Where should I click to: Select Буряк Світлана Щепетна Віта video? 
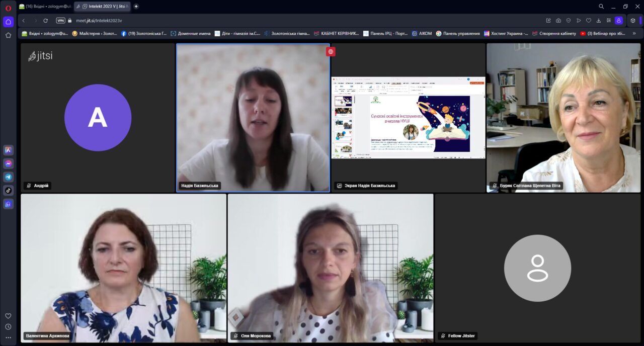click(563, 118)
